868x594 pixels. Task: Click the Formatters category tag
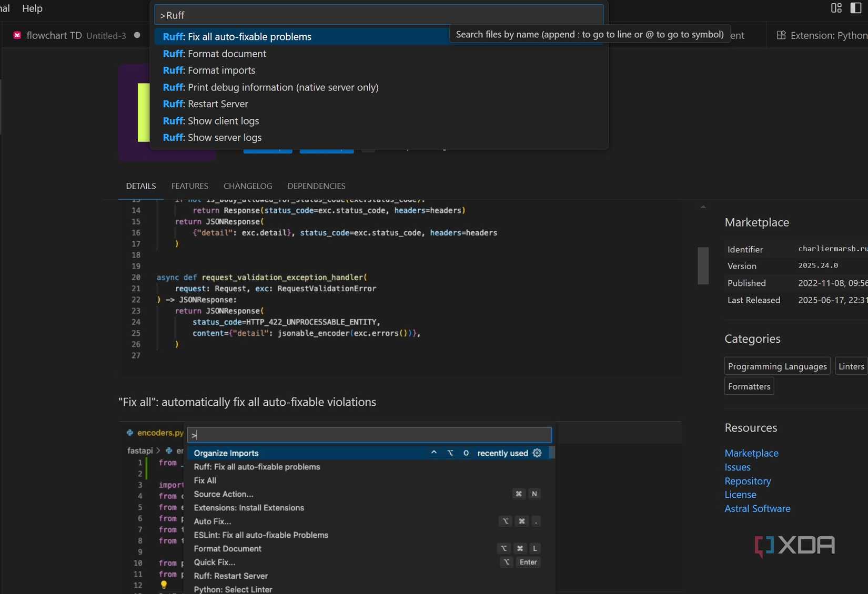[748, 385]
